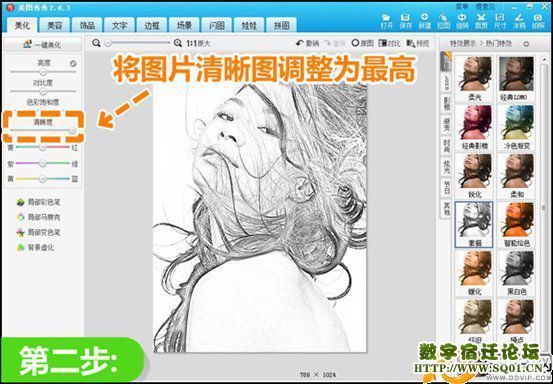Viewport: 553px width, 384px height.
Task: Click the 撤销 undo button
Action: point(307,43)
